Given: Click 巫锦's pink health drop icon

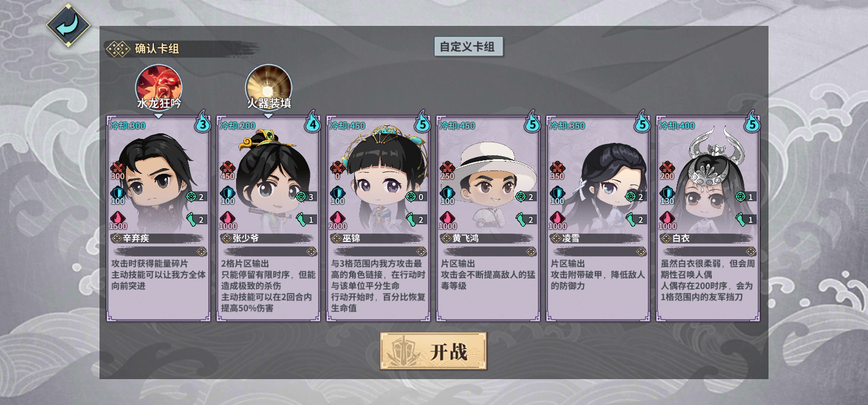Looking at the screenshot, I should (337, 218).
